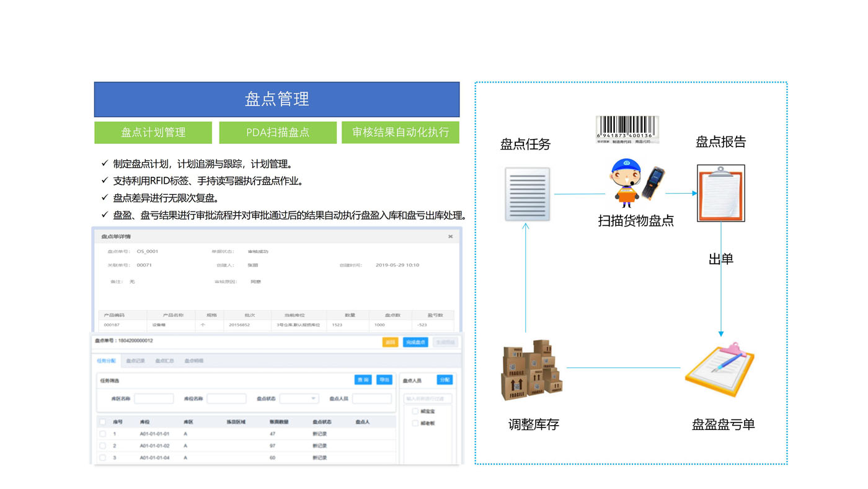
Task: Click the 盘点报告 clipboard icon
Action: coord(720,193)
